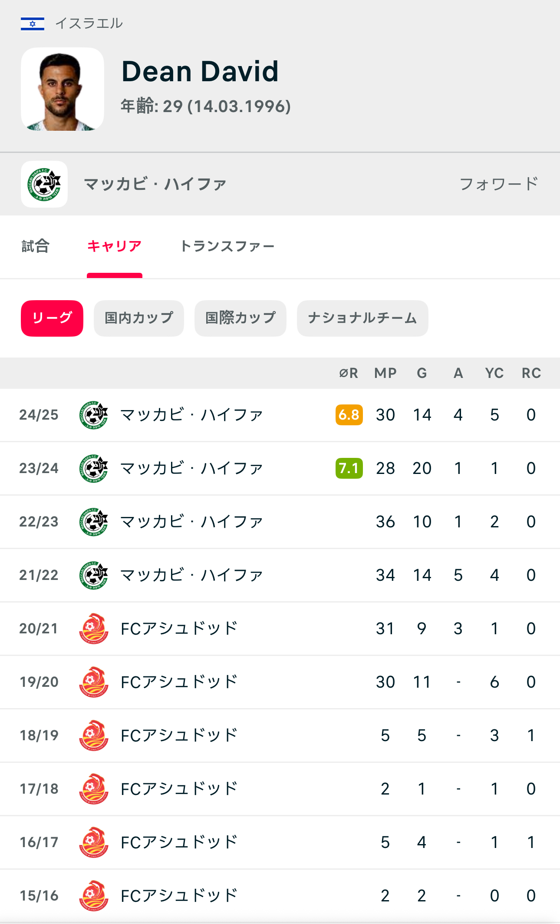
Task: Toggle the 国際カップ filter
Action: [240, 318]
